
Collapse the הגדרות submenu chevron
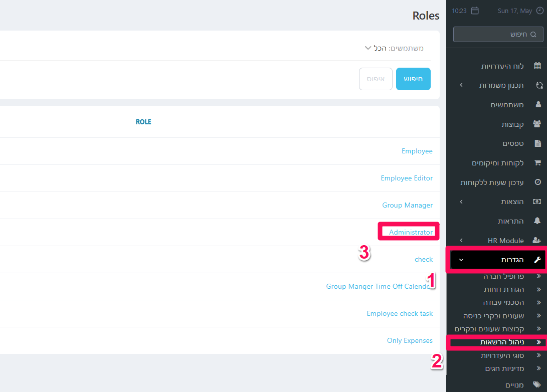coord(461,260)
